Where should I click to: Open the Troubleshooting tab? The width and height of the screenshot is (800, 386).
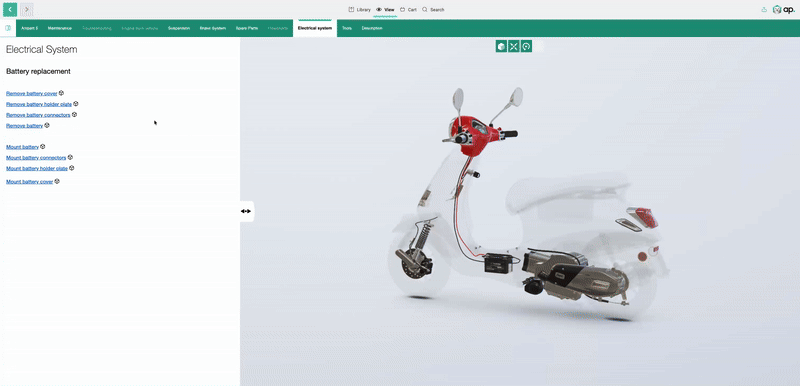(x=96, y=28)
